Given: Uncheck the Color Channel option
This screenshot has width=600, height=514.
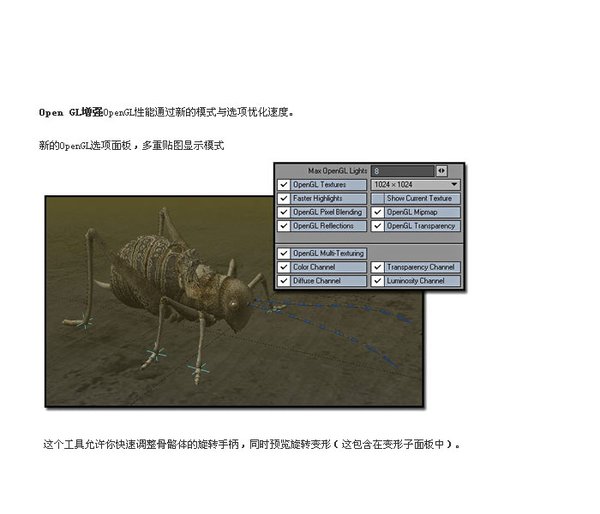Looking at the screenshot, I should point(284,267).
